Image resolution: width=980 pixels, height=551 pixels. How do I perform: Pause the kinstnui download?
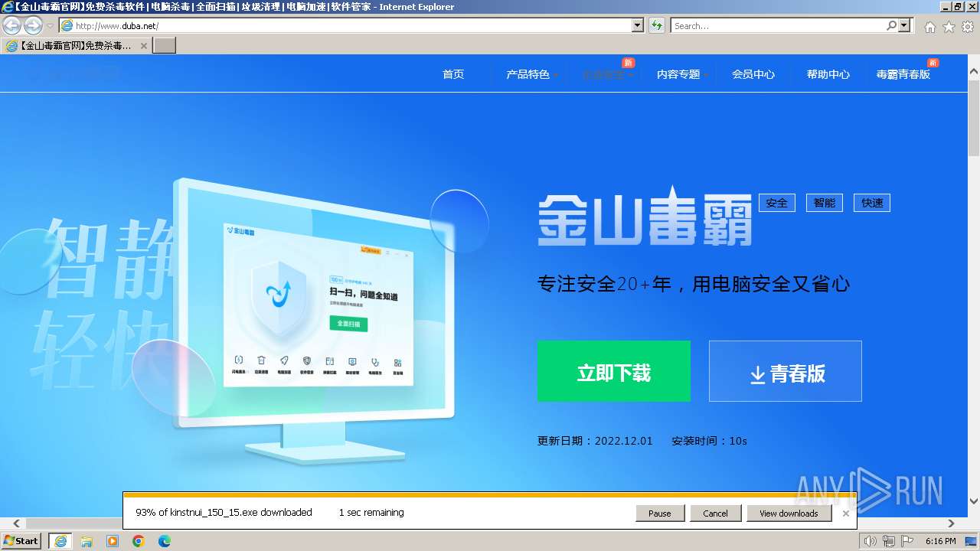tap(660, 514)
